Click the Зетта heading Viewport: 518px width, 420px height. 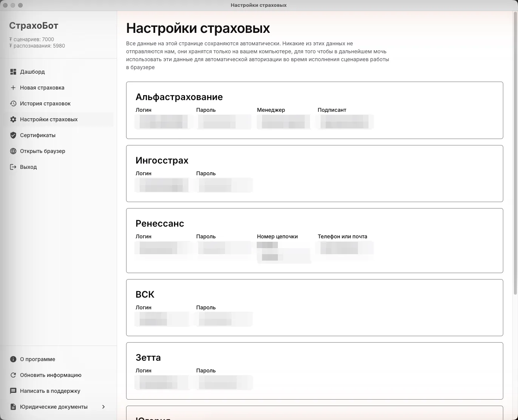pyautogui.click(x=148, y=358)
